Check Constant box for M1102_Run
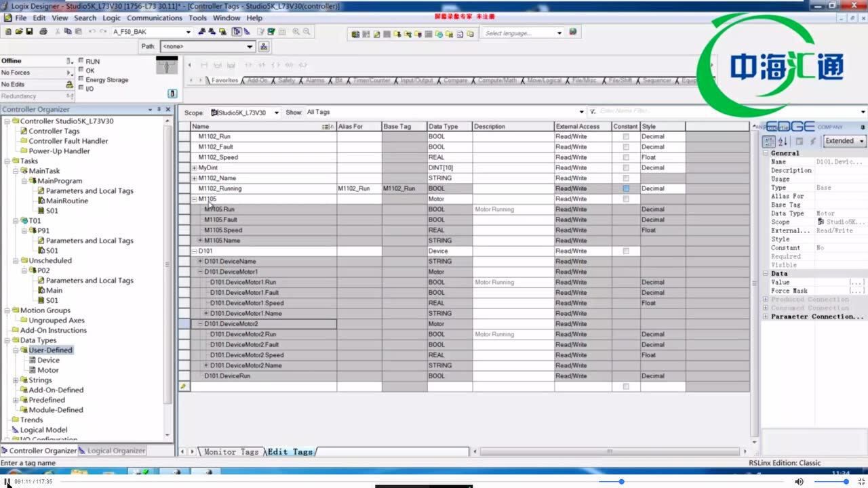The width and height of the screenshot is (868, 488). point(626,136)
